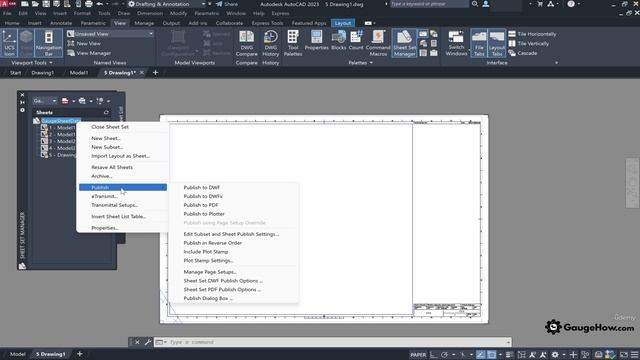Select sheet 1 - Model1 in list

coord(58,128)
